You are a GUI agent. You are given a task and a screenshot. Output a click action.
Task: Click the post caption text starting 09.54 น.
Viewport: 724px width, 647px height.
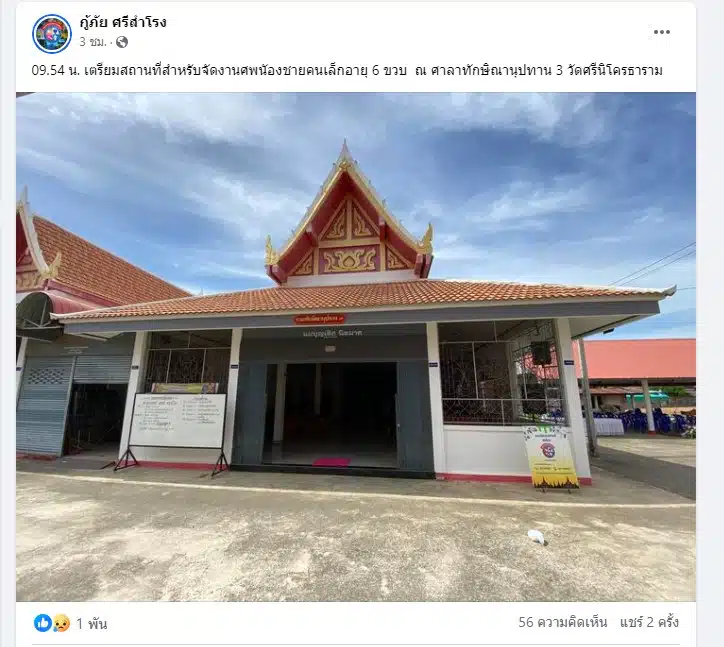coord(347,70)
